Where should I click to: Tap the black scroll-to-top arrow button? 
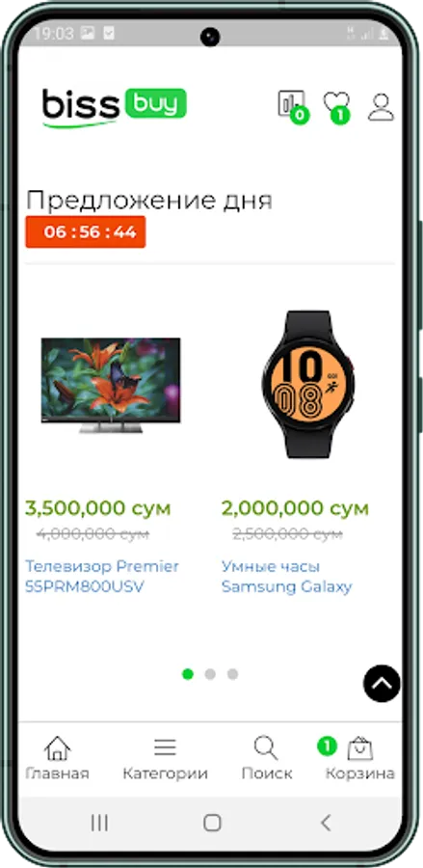(x=383, y=683)
